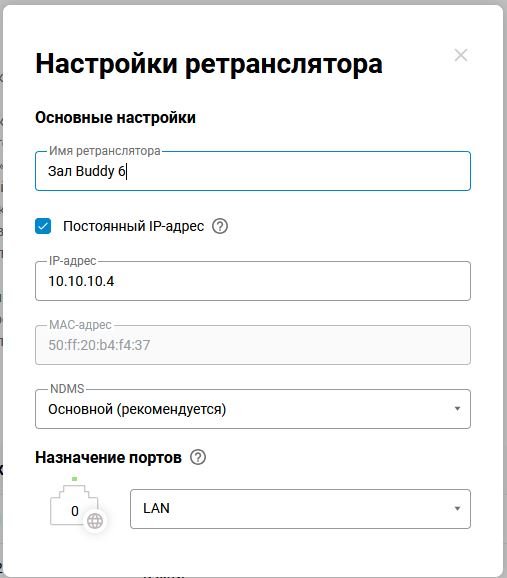The image size is (507, 578).
Task: Click into the IP-адрес field showing 10.10.10.4
Action: tap(253, 281)
